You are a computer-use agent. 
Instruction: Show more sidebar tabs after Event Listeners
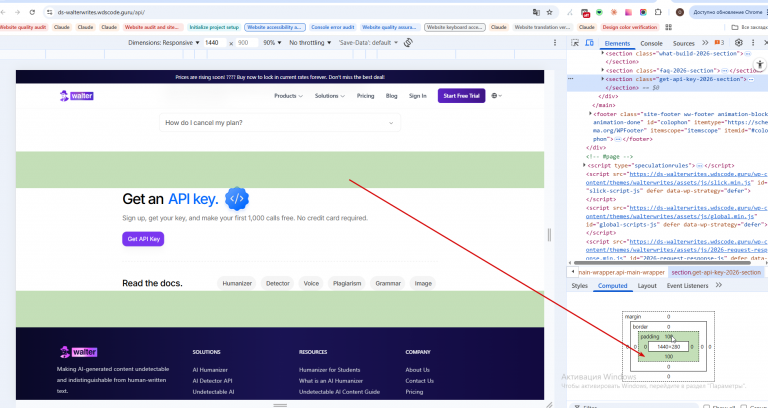[x=719, y=285]
